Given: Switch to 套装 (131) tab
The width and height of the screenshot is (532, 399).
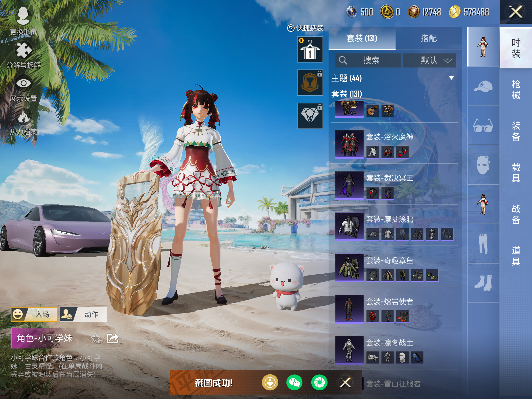Looking at the screenshot, I should tap(362, 38).
